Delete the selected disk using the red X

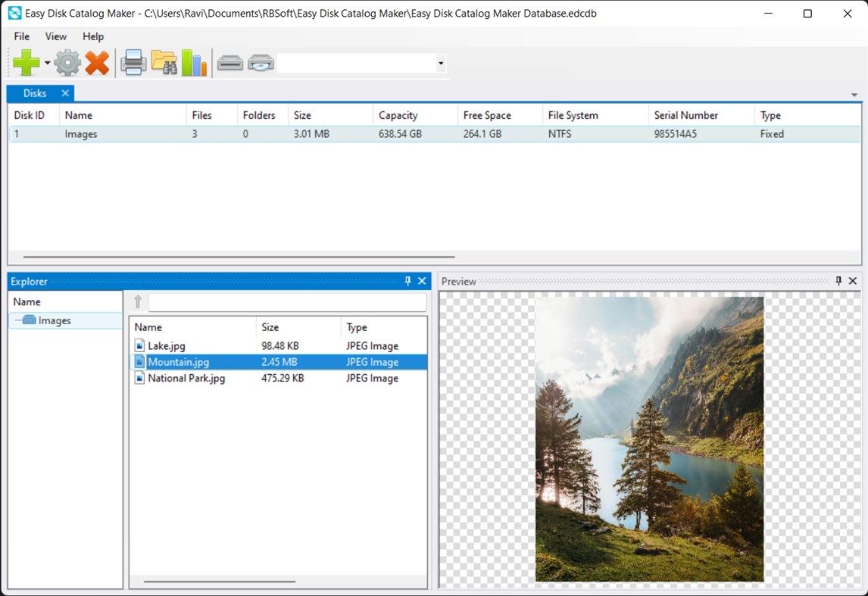point(98,63)
